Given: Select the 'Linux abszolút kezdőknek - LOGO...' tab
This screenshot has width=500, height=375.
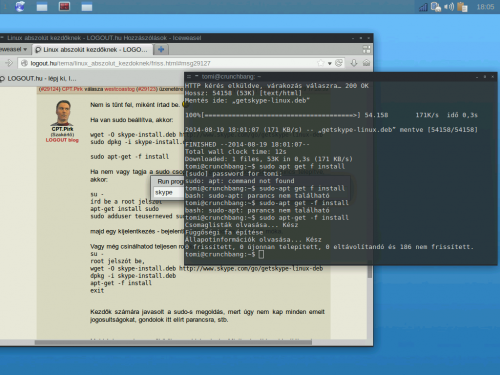Looking at the screenshot, I should tap(92, 50).
